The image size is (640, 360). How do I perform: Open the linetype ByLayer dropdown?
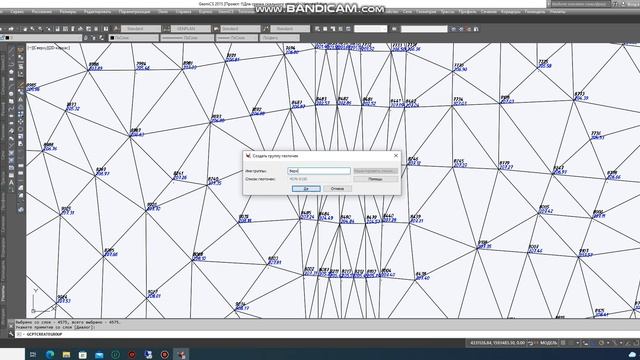click(187, 38)
